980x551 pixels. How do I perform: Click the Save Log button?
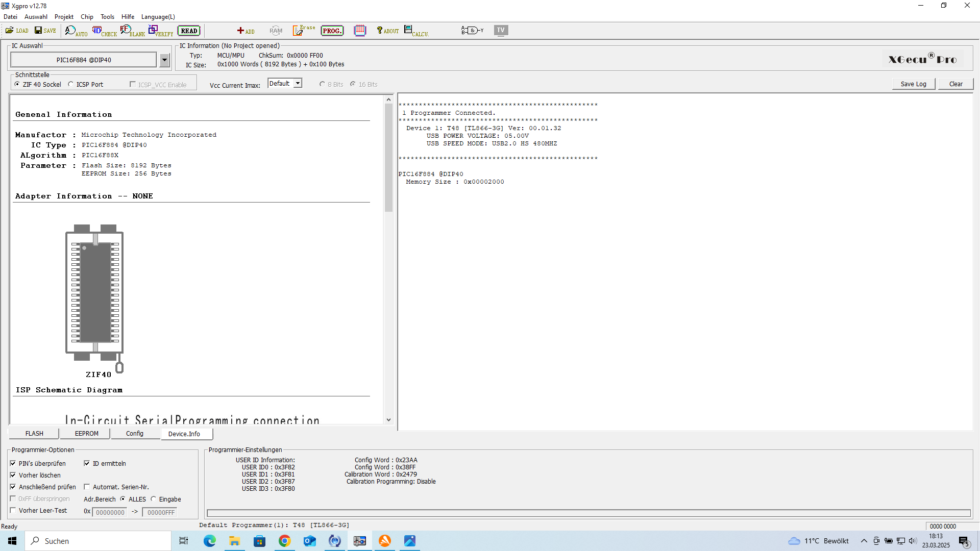tap(914, 84)
